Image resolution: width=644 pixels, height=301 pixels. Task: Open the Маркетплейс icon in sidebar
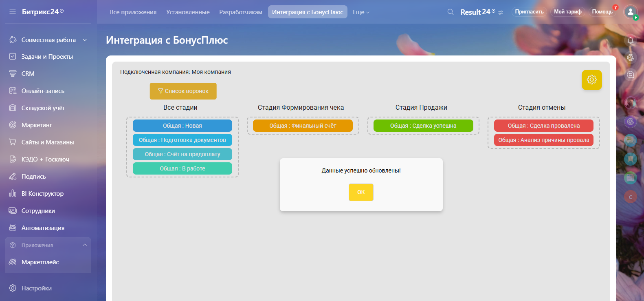tap(13, 262)
